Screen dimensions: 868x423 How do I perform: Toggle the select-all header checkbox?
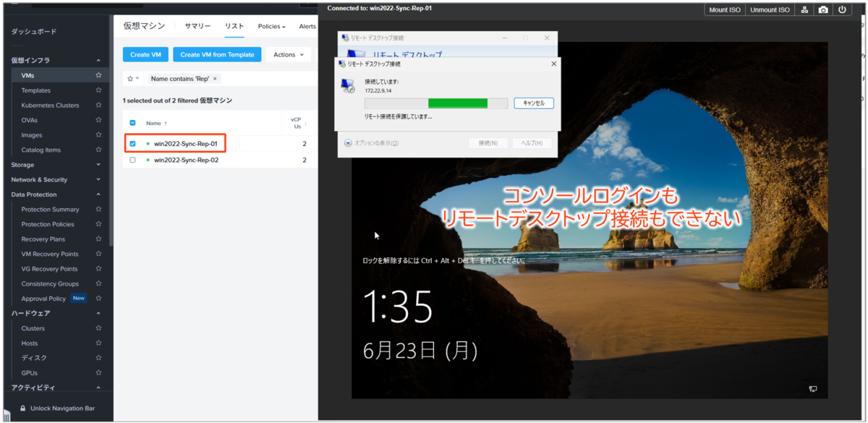pyautogui.click(x=132, y=123)
